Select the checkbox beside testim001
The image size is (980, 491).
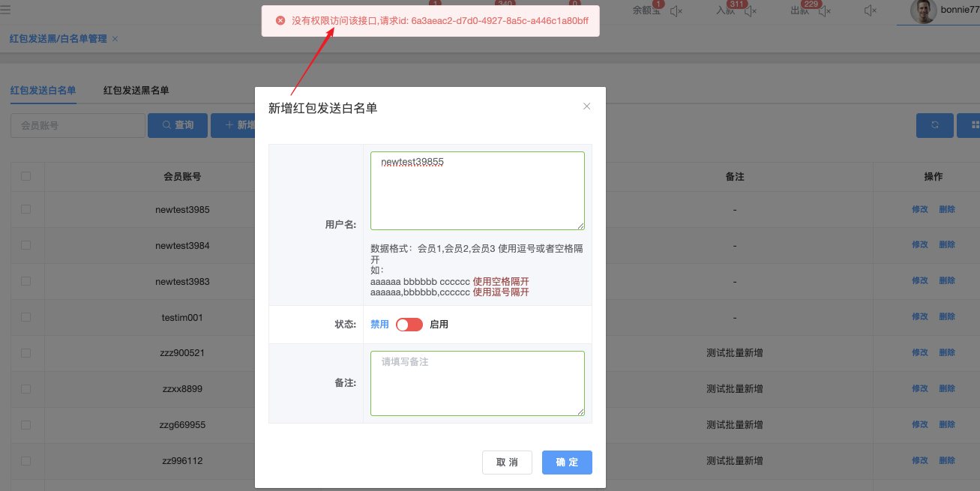(x=26, y=317)
